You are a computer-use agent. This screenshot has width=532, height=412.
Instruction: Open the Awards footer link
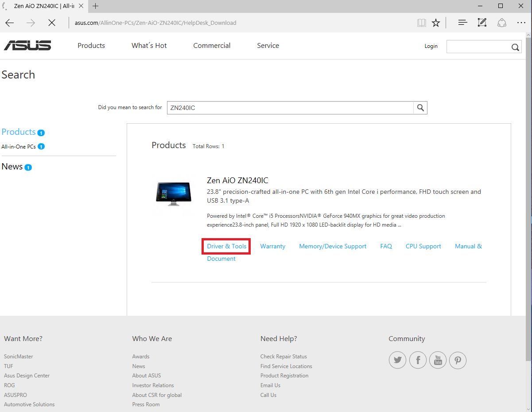tap(141, 357)
